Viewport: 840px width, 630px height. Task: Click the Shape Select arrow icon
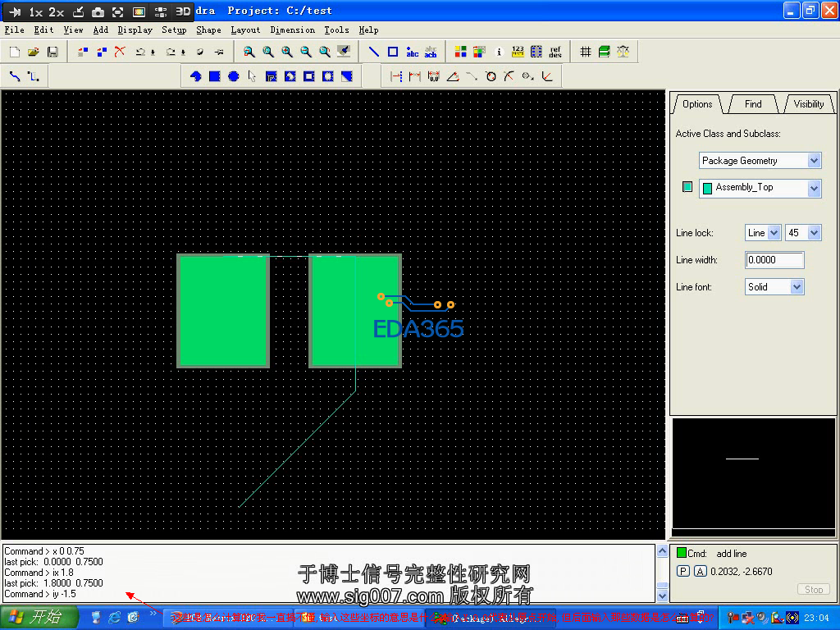[253, 76]
